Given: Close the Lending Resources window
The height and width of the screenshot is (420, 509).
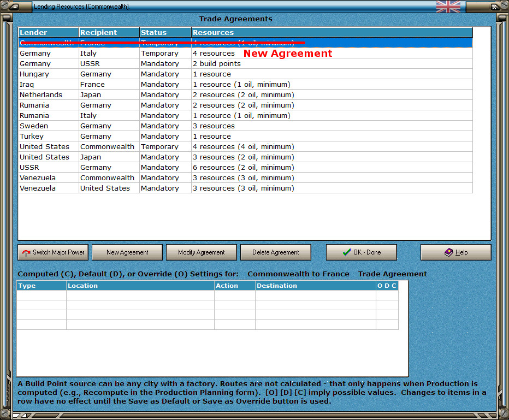Looking at the screenshot, I should (494, 7).
